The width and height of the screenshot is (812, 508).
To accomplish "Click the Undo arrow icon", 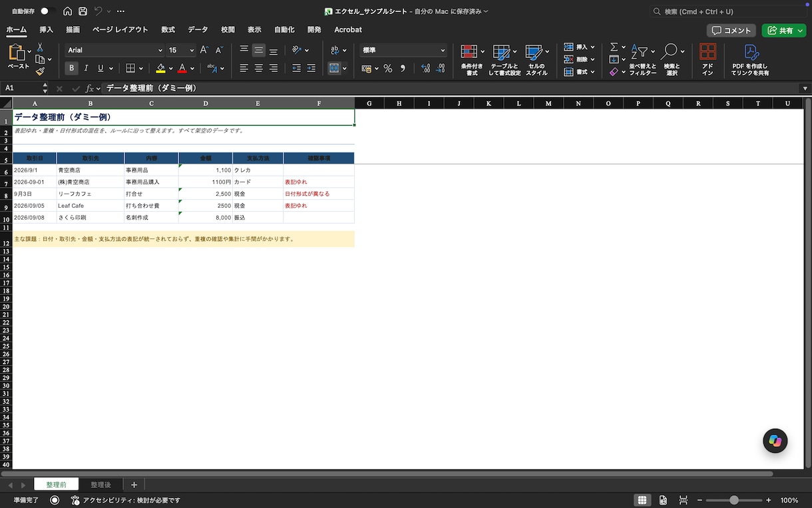I will point(99,11).
